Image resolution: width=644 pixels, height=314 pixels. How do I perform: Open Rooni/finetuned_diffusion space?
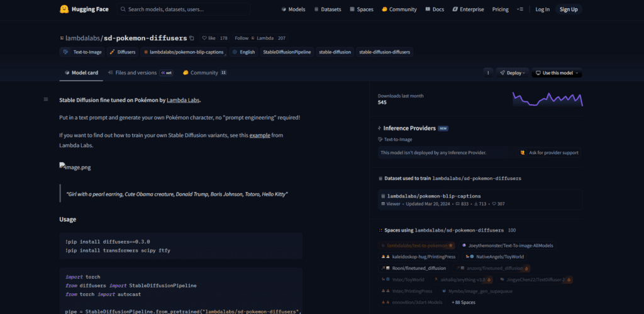pos(414,268)
